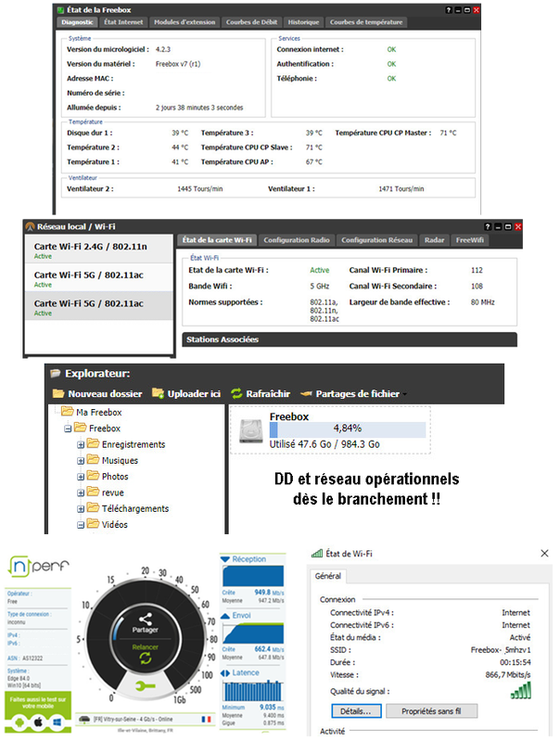Click the Envoi throughput graph
Viewport: 560px width, 742px height.
point(253,633)
